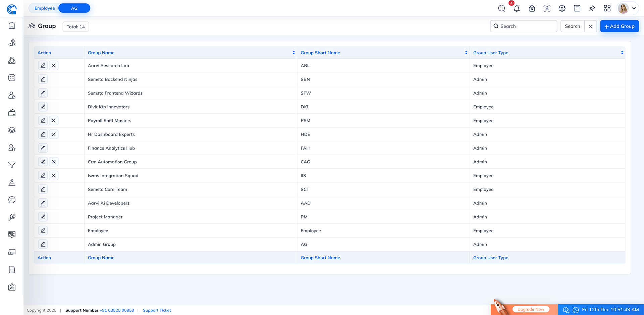Screen dimensions: 644x315
Task: Delete the Crm Automation Group row
Action: pos(54,162)
